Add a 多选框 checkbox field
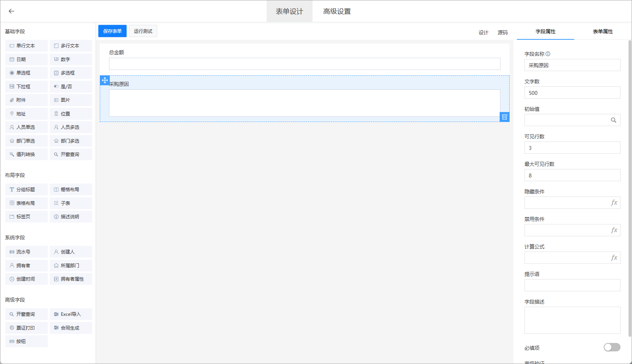Viewport: 632px width, 364px height. pyautogui.click(x=71, y=73)
